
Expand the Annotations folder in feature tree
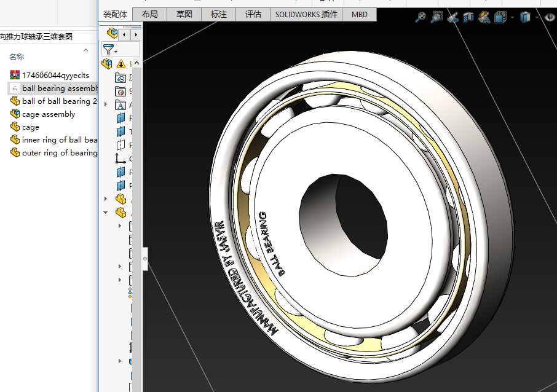(106, 104)
